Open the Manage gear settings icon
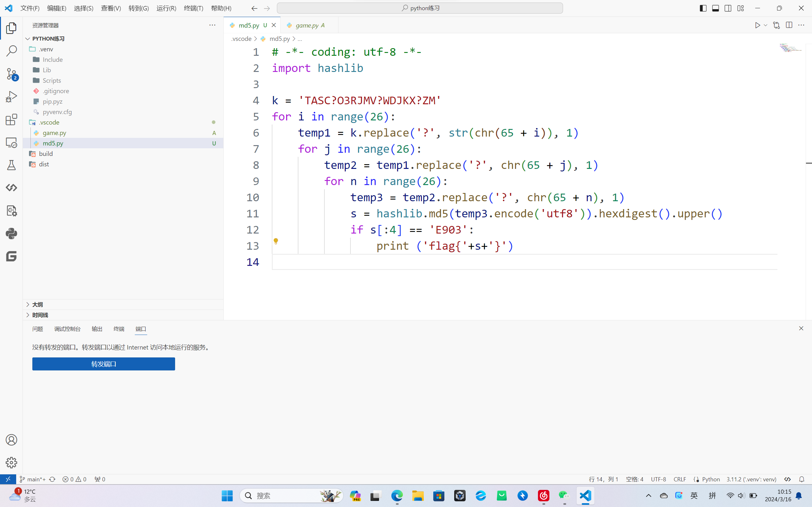The height and width of the screenshot is (507, 812). coord(11,462)
